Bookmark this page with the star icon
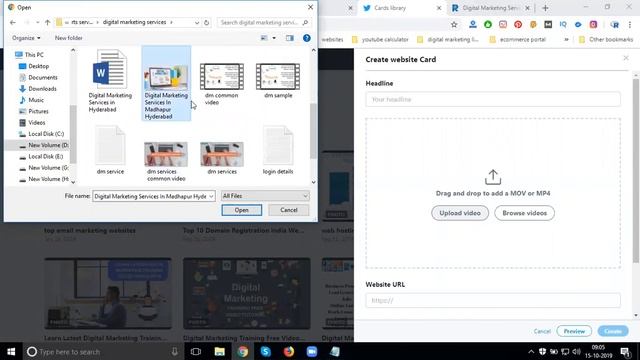The height and width of the screenshot is (360, 640). 454,24
